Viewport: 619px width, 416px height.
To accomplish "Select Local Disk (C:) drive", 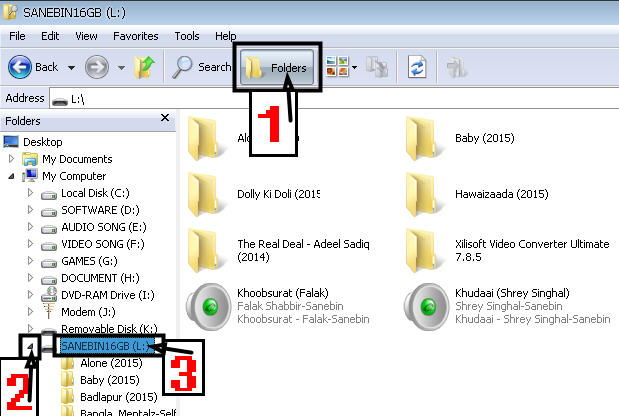I will [95, 193].
